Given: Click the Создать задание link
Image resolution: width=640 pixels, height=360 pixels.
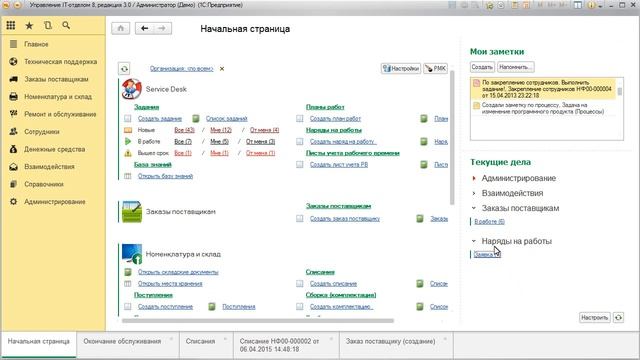Looking at the screenshot, I should pyautogui.click(x=160, y=118).
